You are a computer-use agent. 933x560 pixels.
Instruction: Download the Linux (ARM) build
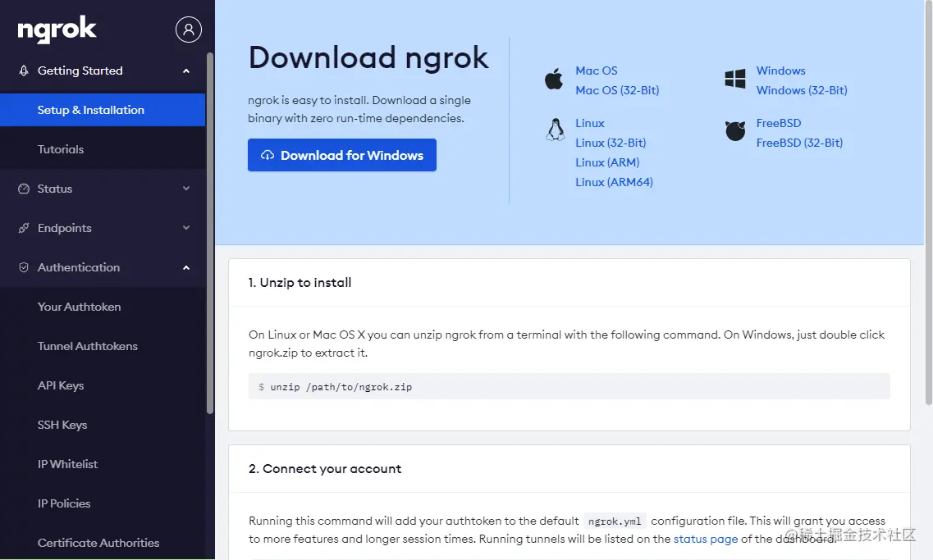(607, 162)
